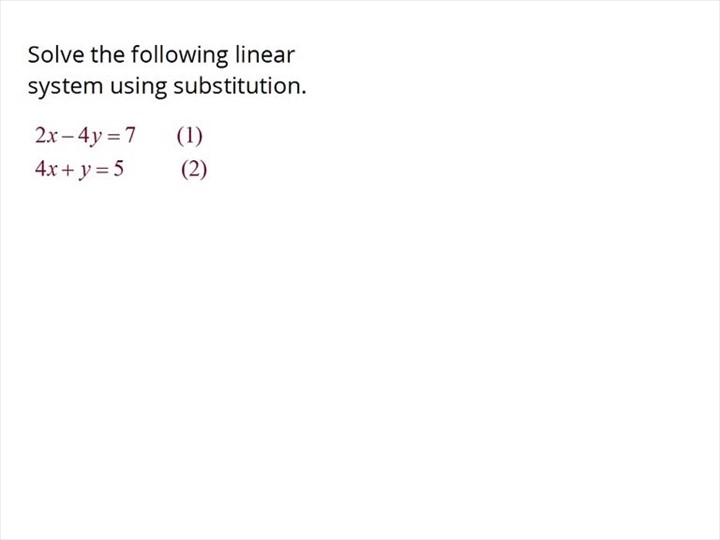The width and height of the screenshot is (720, 540).
Task: Click the lone "y" in the second equation
Action: point(84,170)
